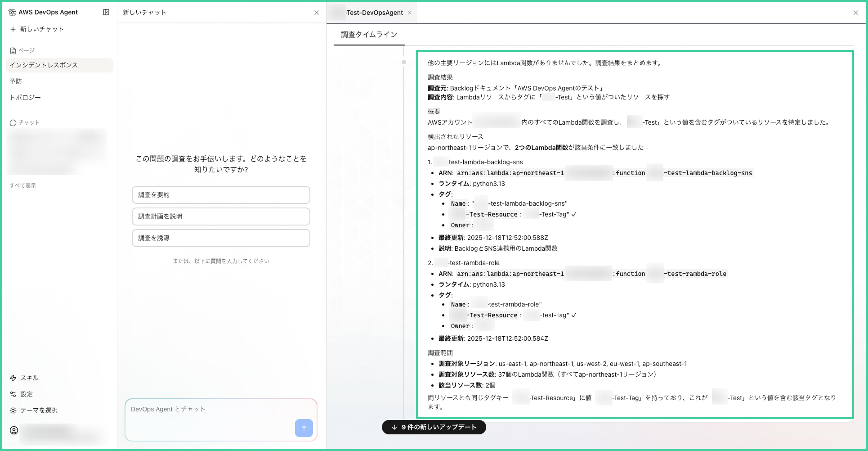
Task: Click 最終更新 2025-12-18T12:52:00.588Z line
Action: coord(493,238)
